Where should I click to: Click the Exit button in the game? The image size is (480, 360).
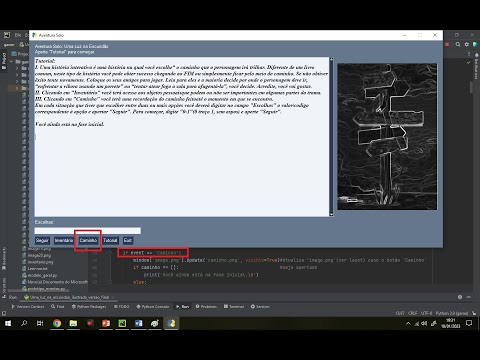click(x=128, y=240)
